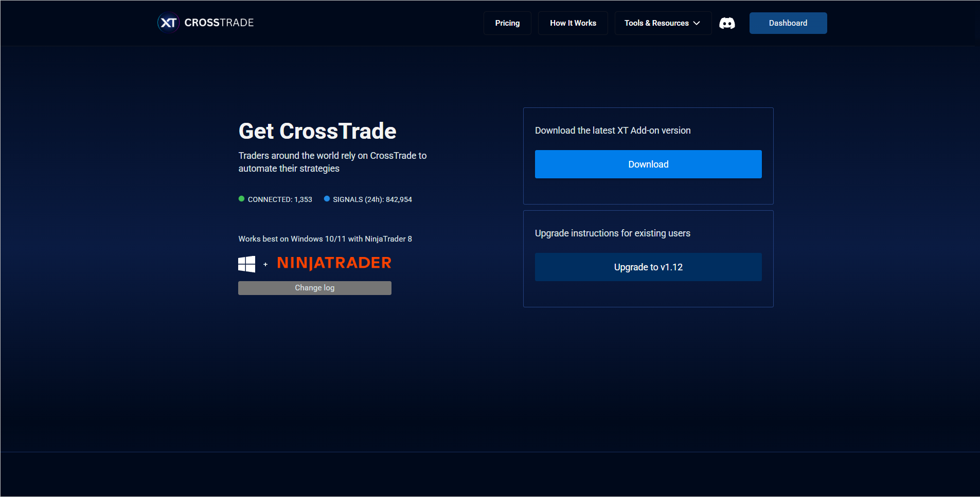The height and width of the screenshot is (497, 980).
Task: Click the chevron arrow beside Tools & Resources
Action: [697, 23]
